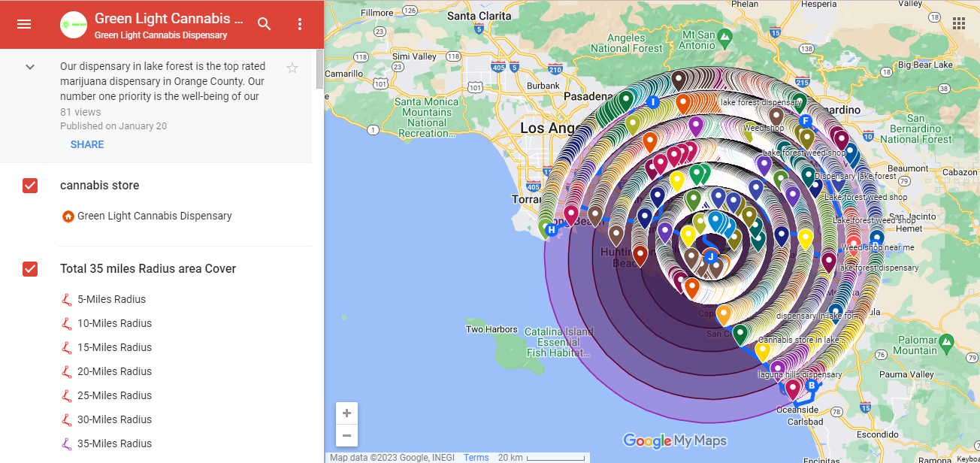
Task: Open the three-dot more options menu
Action: pyautogui.click(x=300, y=24)
